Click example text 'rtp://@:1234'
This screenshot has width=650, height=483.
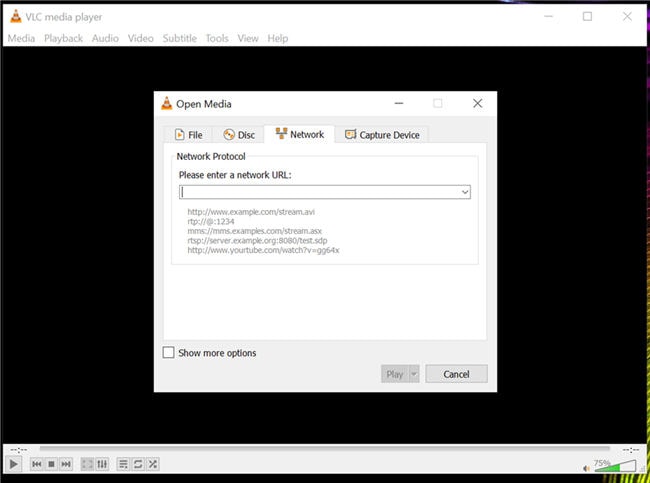(x=211, y=221)
